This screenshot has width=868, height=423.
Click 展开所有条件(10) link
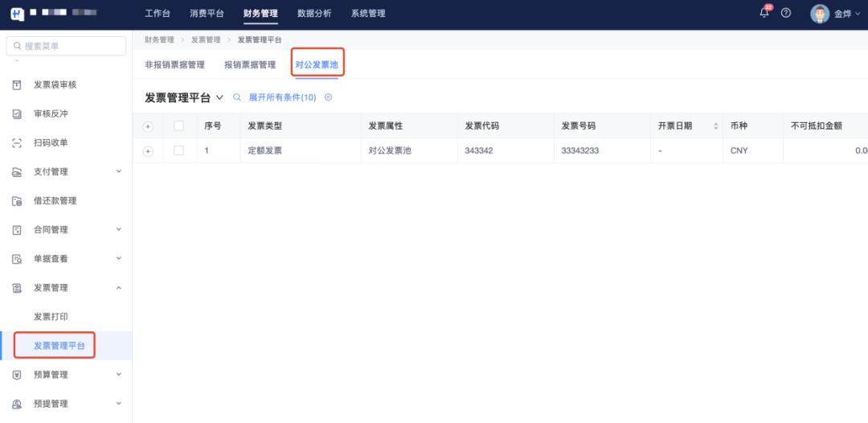(x=282, y=97)
